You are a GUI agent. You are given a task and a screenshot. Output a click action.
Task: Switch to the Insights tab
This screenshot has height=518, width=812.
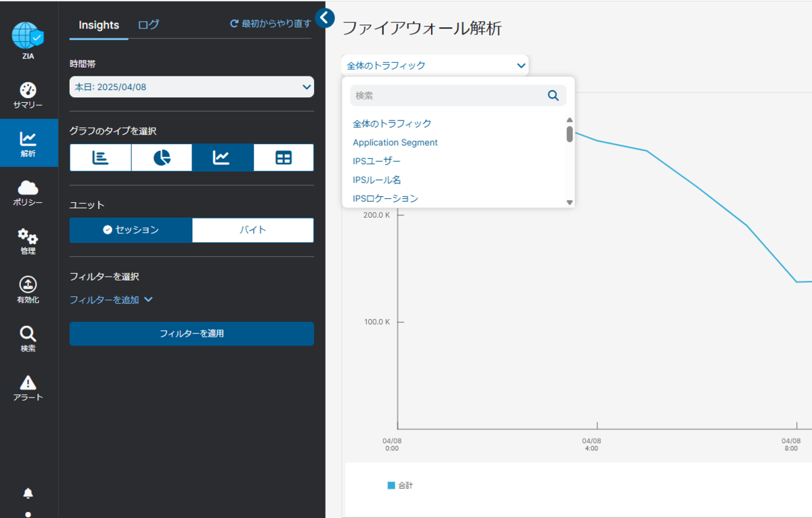pos(99,25)
